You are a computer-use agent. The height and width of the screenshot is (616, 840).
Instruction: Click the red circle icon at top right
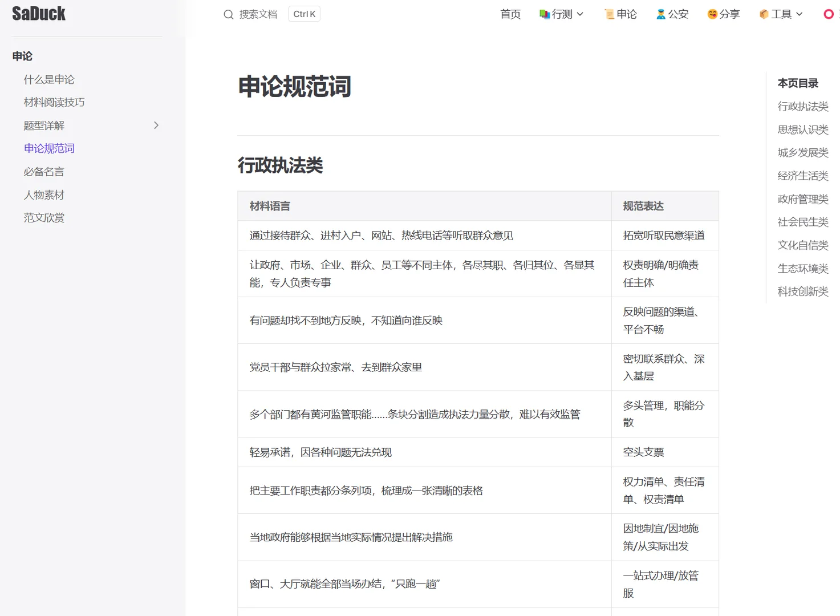(x=828, y=14)
